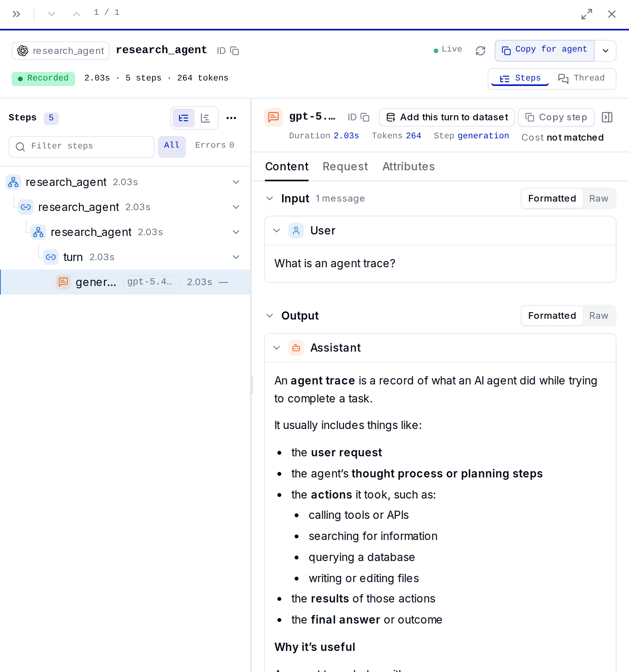This screenshot has width=629, height=672.
Task: Collapse the turn step chevron
Action: coord(236,257)
